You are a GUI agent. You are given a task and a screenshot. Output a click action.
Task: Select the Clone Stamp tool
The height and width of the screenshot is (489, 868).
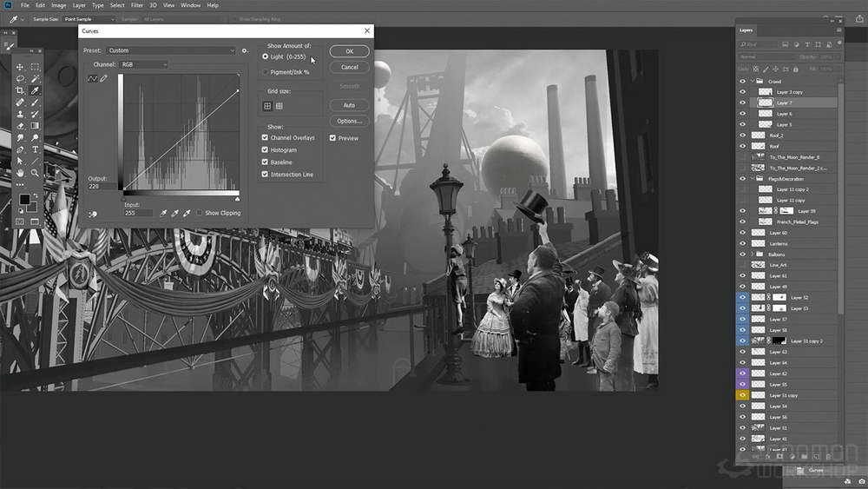coord(20,114)
